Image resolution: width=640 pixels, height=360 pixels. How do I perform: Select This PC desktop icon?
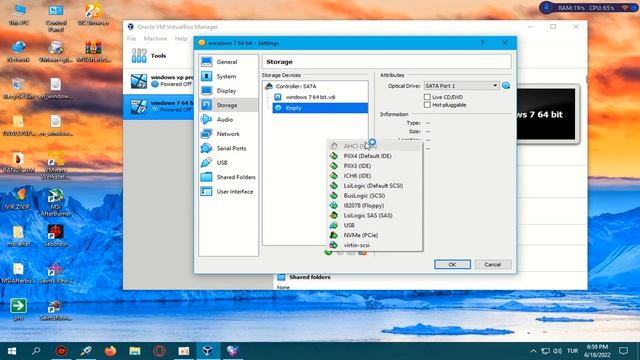tap(19, 15)
